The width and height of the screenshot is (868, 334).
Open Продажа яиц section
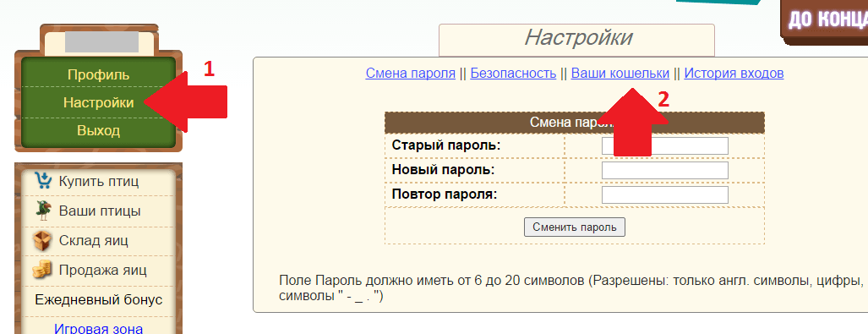[102, 271]
